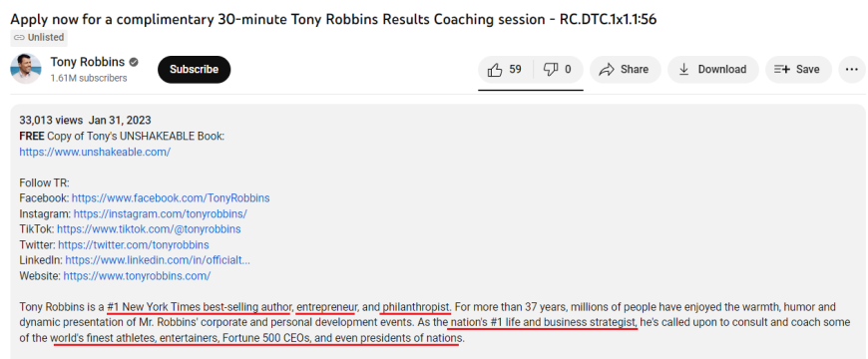Click the Share arrow button
Viewport: 868px width, 359px height.
(x=625, y=69)
